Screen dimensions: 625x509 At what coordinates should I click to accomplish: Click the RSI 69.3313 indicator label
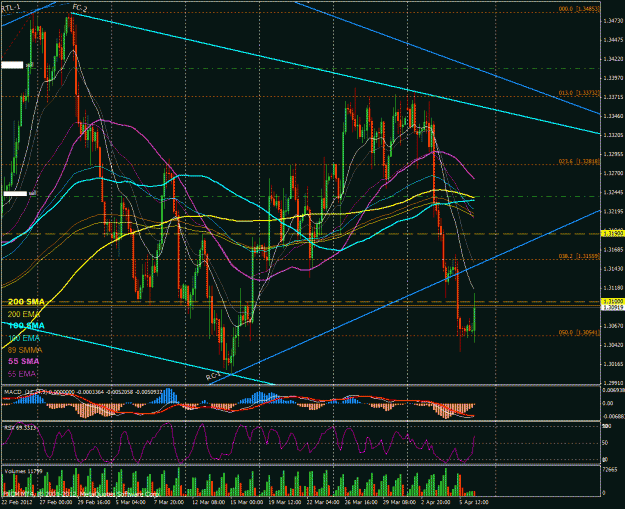point(19,427)
